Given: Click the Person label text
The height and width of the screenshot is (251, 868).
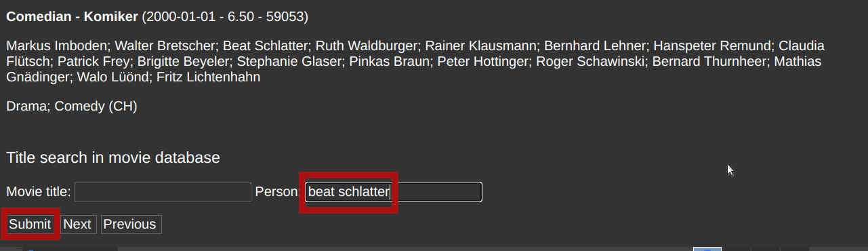Looking at the screenshot, I should [276, 192].
